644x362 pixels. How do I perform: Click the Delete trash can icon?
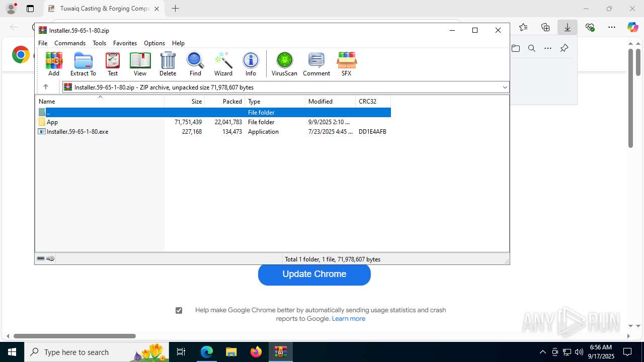[x=168, y=64]
